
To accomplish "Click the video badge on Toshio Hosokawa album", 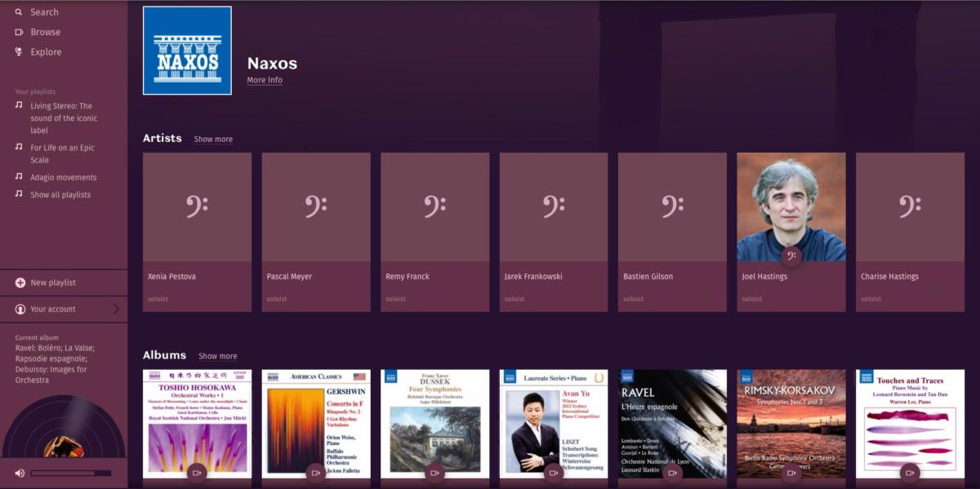I will tap(196, 473).
